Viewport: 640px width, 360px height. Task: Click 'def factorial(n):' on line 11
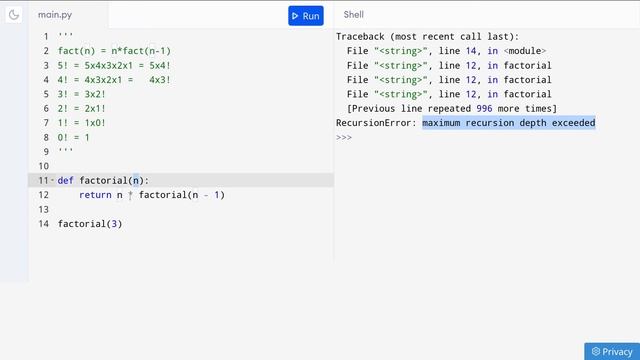tap(103, 180)
